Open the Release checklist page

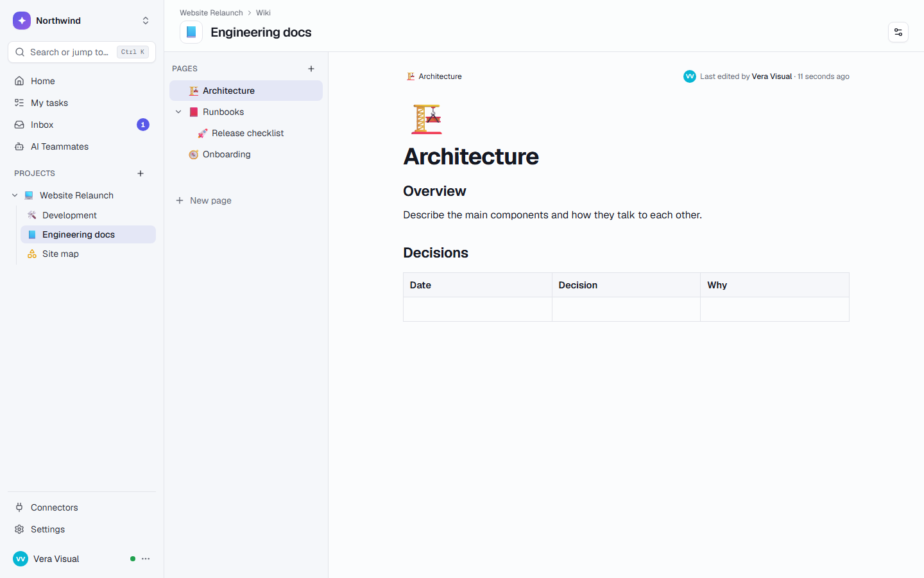coord(246,133)
